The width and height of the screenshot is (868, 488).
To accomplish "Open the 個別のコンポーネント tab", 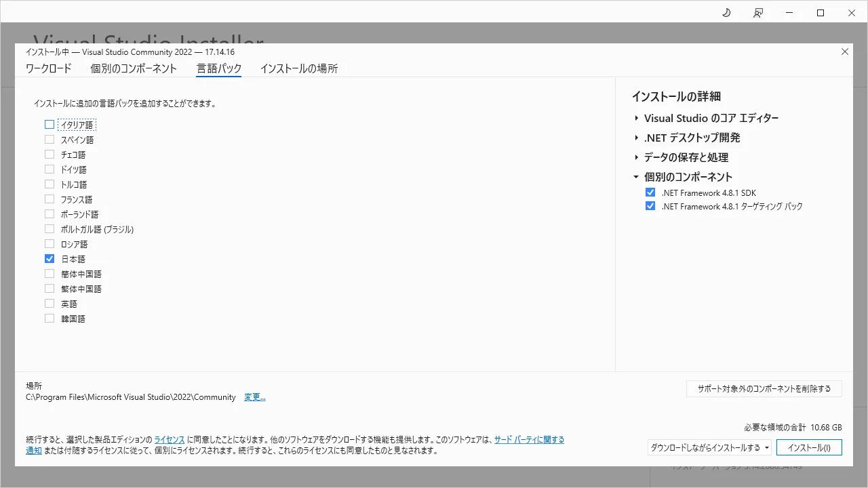I will click(x=134, y=68).
